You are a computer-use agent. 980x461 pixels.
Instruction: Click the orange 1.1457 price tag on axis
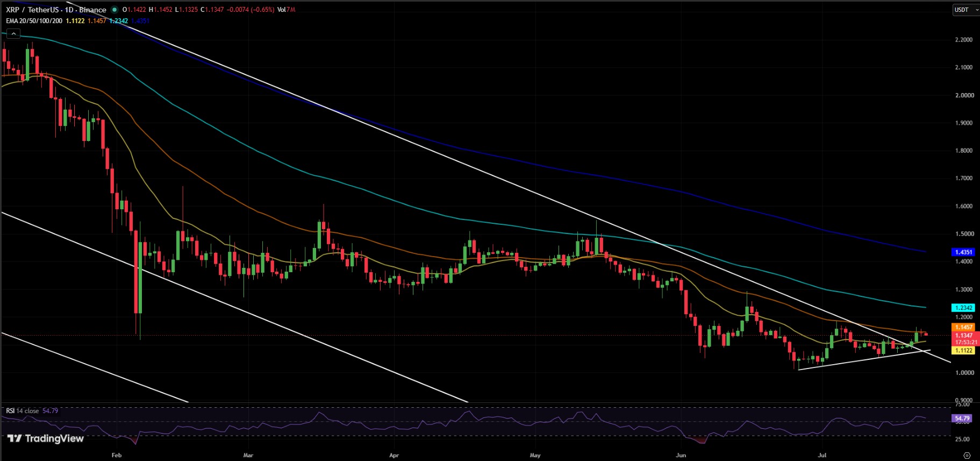pos(963,327)
